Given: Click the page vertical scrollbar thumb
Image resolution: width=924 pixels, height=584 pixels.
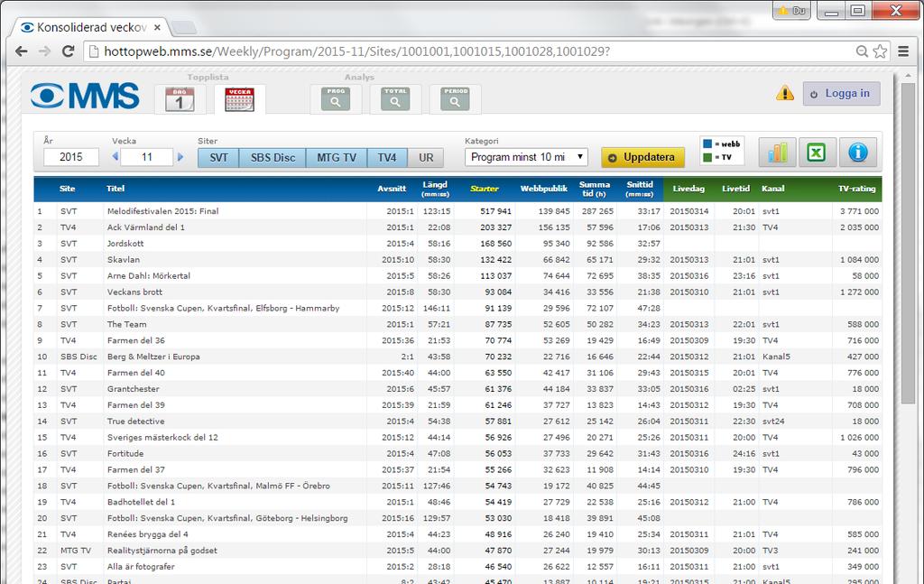Looking at the screenshot, I should tap(908, 243).
